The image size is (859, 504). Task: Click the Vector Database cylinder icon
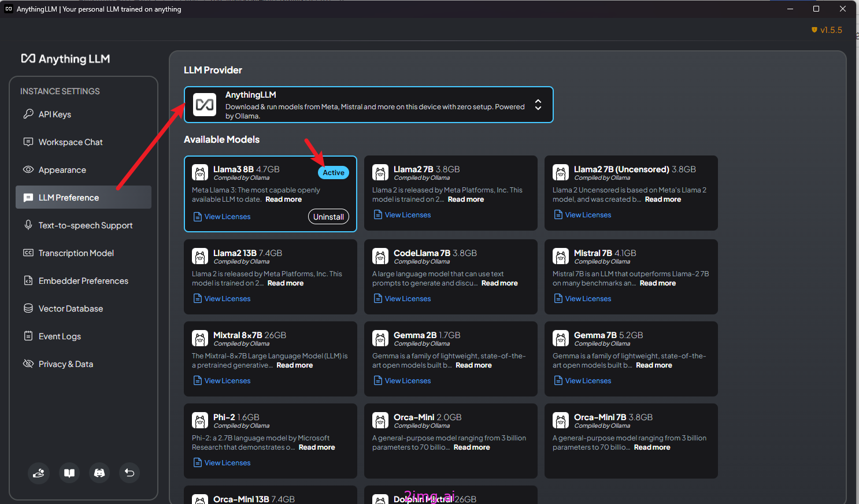pyautogui.click(x=28, y=308)
